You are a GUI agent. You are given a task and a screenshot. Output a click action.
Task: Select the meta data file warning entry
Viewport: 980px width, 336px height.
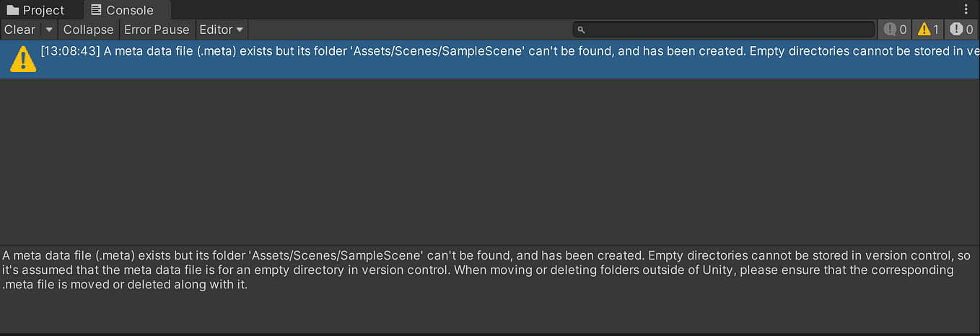click(490, 59)
